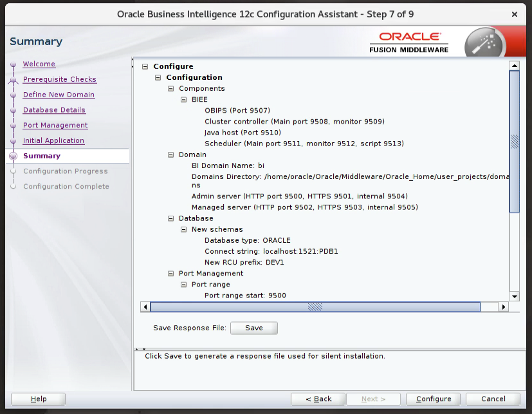Click the Welcome step bullet icon

click(x=14, y=64)
